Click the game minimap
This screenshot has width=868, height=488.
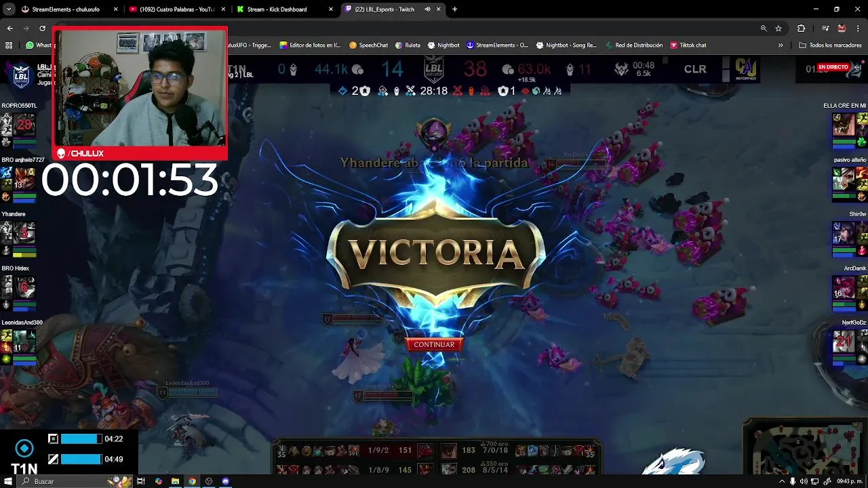[806, 447]
